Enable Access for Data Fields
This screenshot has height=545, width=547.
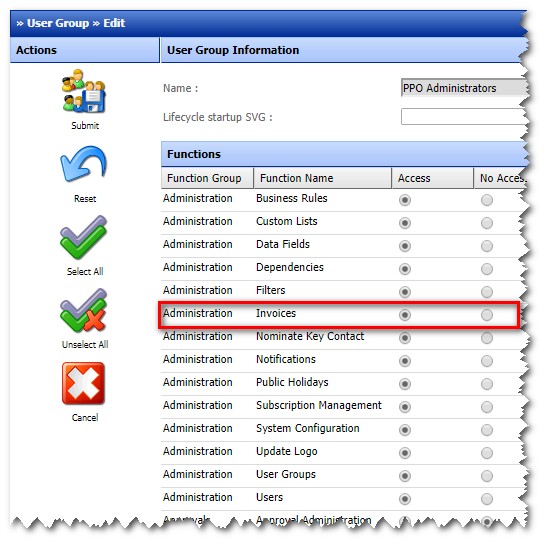[405, 246]
